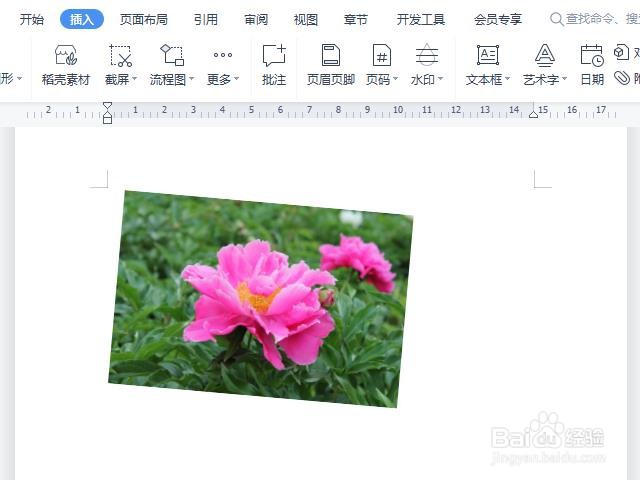Go to the 审阅 tab

pyautogui.click(x=256, y=19)
